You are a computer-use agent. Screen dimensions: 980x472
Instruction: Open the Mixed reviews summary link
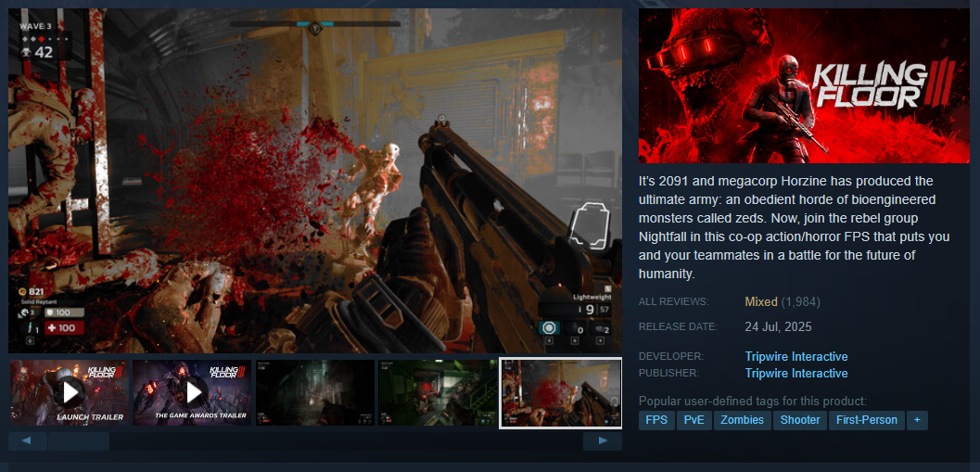[x=760, y=302]
